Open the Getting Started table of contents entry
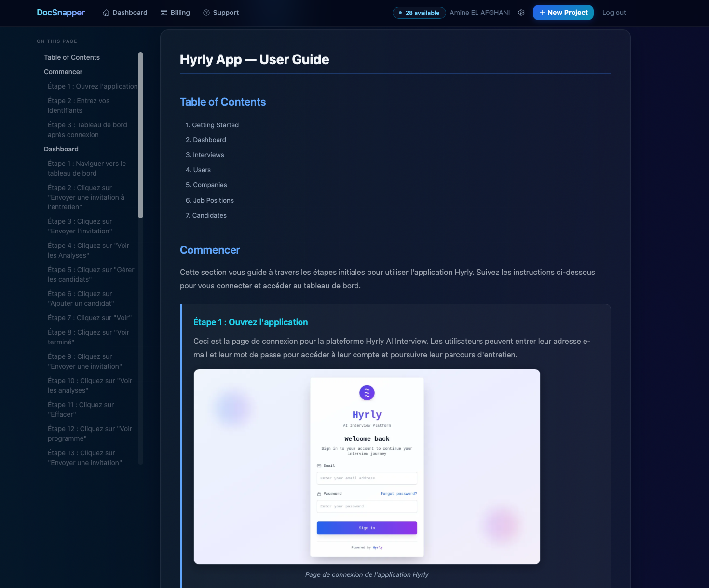Screen dimensions: 709x588 click(215, 125)
